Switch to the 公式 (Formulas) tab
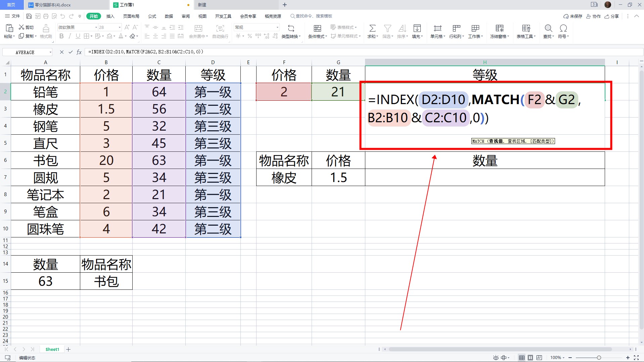644x362 pixels. pyautogui.click(x=152, y=16)
